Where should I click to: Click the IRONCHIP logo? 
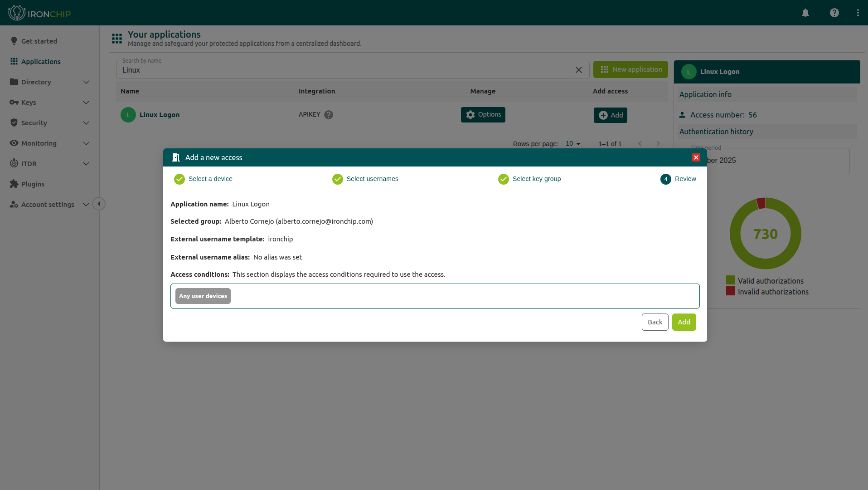pos(39,13)
